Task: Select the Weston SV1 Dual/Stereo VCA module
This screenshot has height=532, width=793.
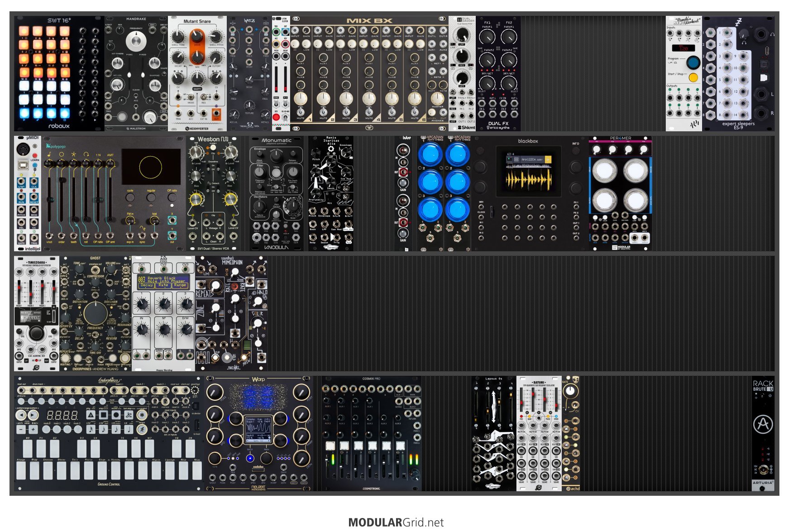Action: pyautogui.click(x=213, y=193)
